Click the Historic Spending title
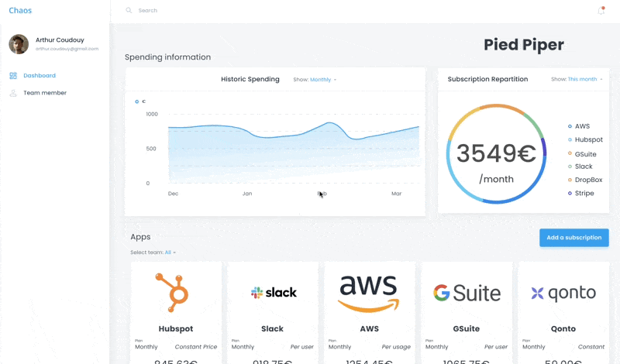Screen dimensions: 620x364 click(x=250, y=79)
